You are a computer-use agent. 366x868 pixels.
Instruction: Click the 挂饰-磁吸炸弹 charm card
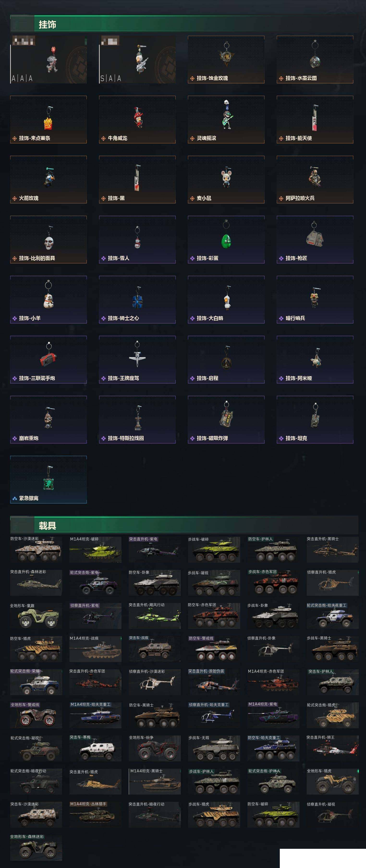(x=226, y=419)
